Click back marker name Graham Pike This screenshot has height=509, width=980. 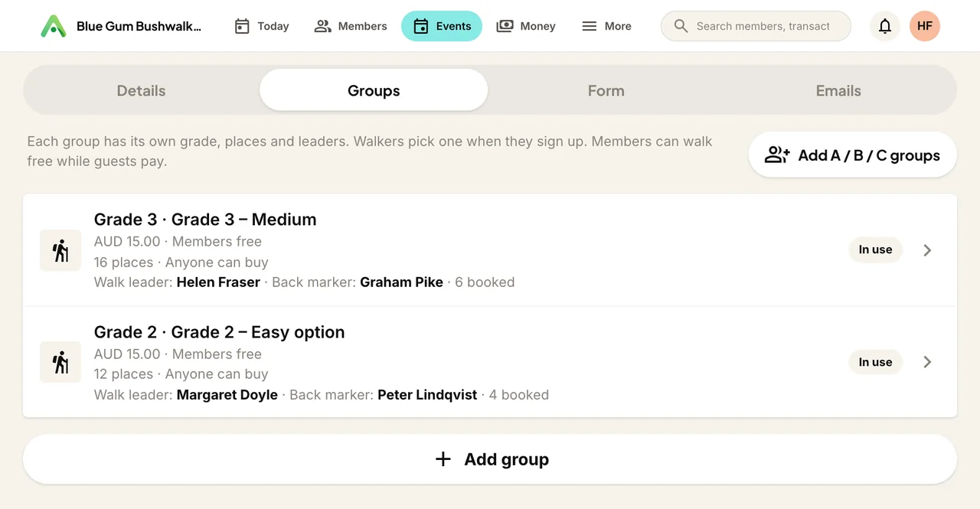(x=401, y=282)
